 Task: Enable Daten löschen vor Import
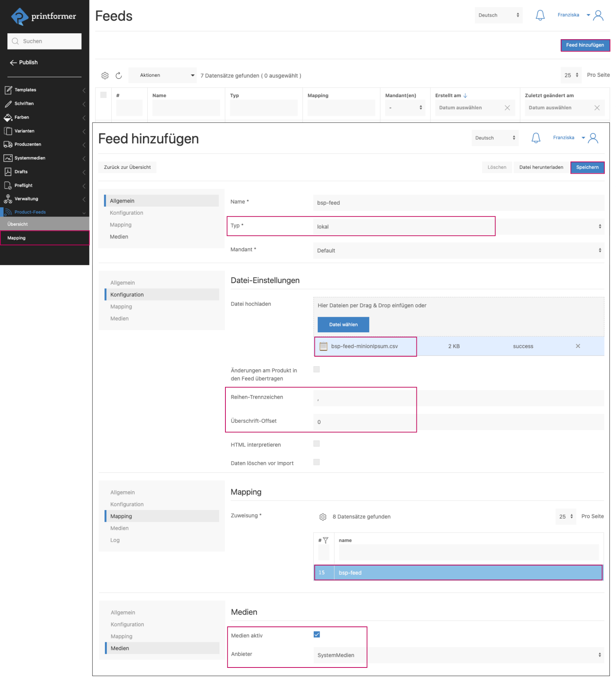[316, 462]
